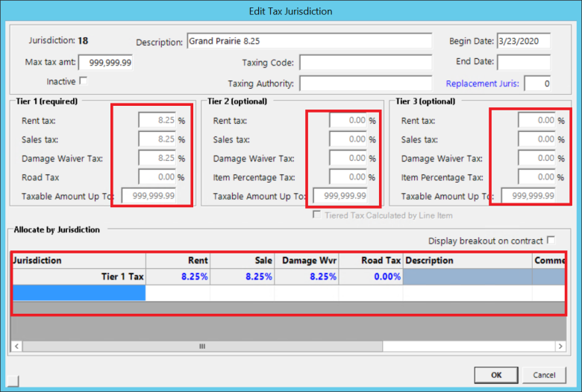Click the Road Tax column header
582x392 pixels.
point(371,261)
